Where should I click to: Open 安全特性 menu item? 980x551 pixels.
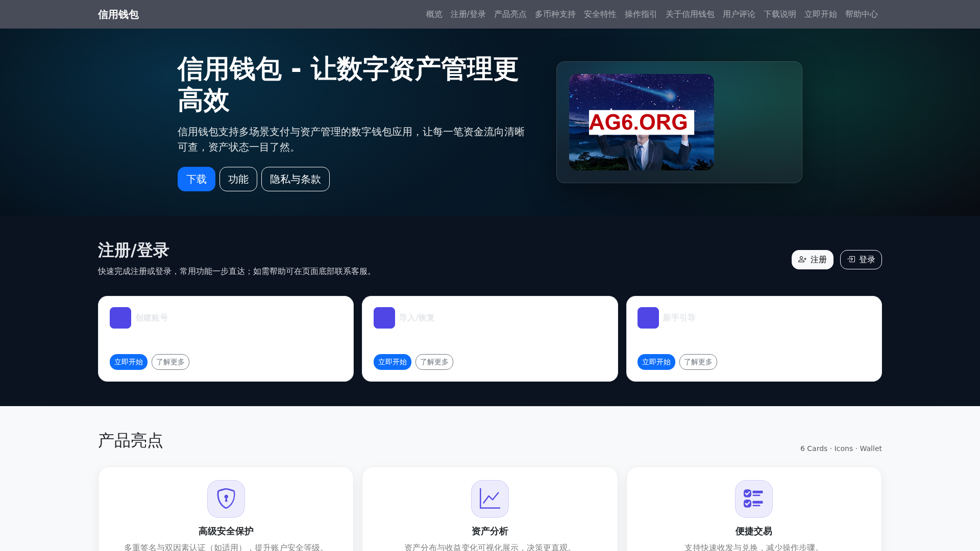click(600, 14)
